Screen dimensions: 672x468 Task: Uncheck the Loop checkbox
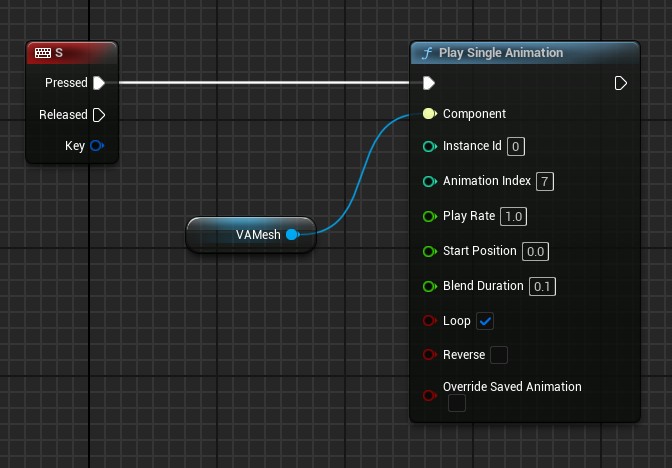tap(485, 321)
